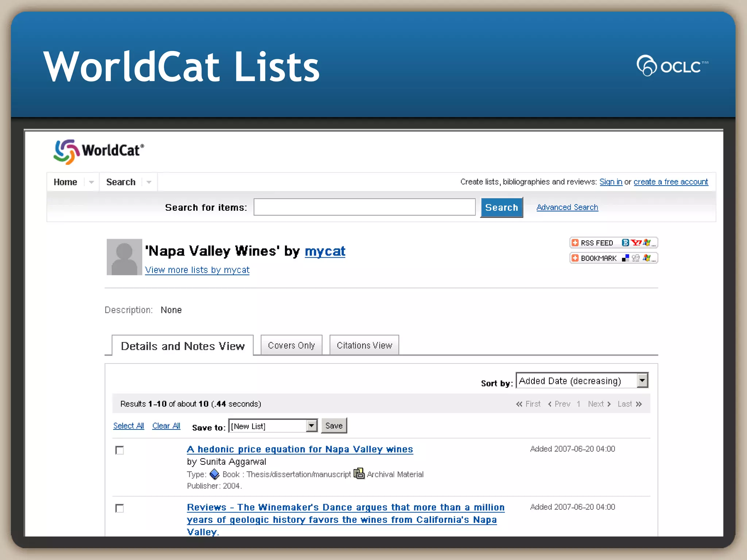747x560 pixels.
Task: Open 'A hedonic price equation for Napa Valley wines'
Action: pyautogui.click(x=300, y=449)
